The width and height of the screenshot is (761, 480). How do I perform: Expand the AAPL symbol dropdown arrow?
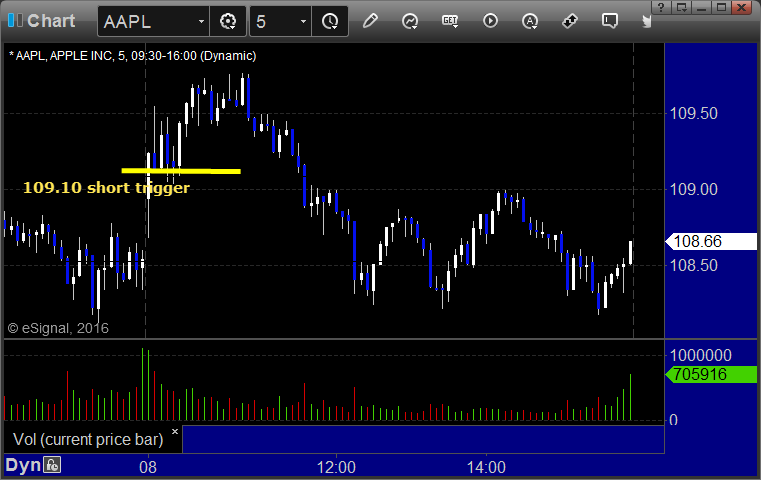point(201,21)
